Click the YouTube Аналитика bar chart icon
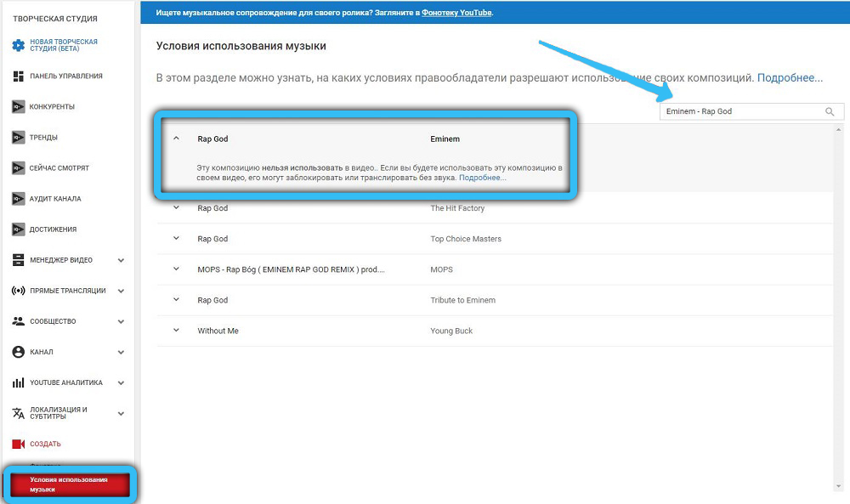This screenshot has width=850, height=504. tap(19, 383)
